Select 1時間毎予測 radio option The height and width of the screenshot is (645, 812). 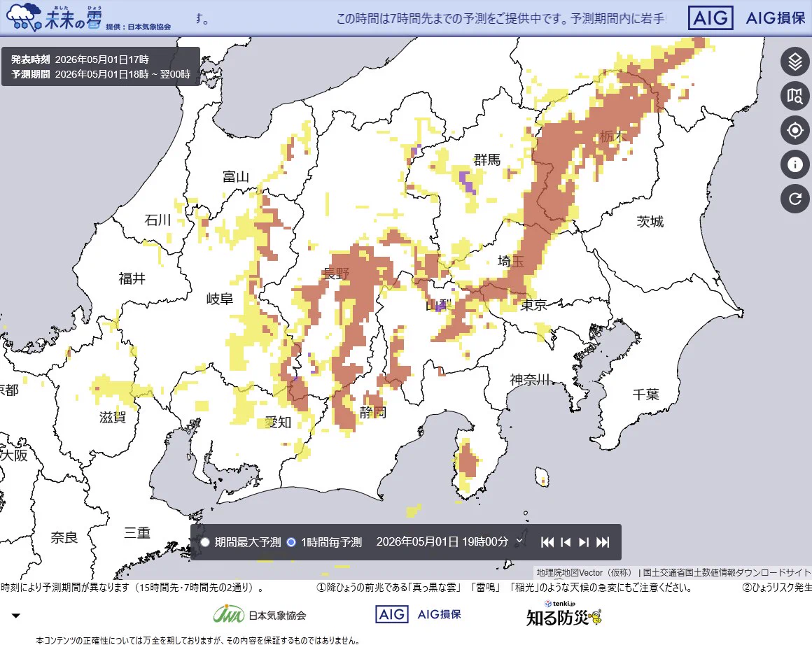pyautogui.click(x=291, y=542)
